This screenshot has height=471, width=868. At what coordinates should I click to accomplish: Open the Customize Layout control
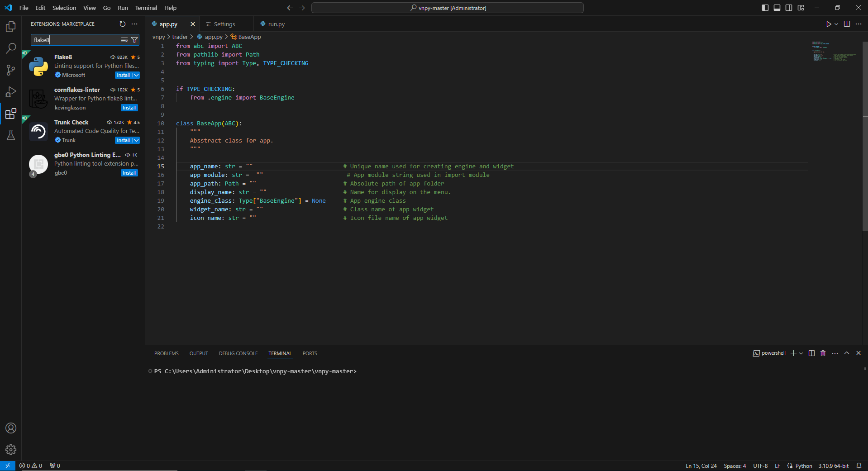point(801,8)
